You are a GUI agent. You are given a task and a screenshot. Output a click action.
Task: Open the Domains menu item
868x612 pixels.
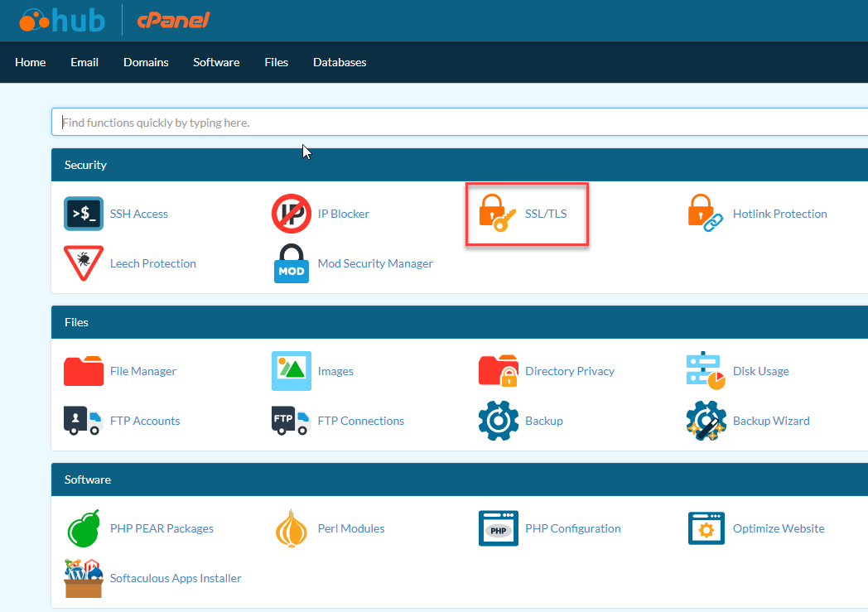146,62
